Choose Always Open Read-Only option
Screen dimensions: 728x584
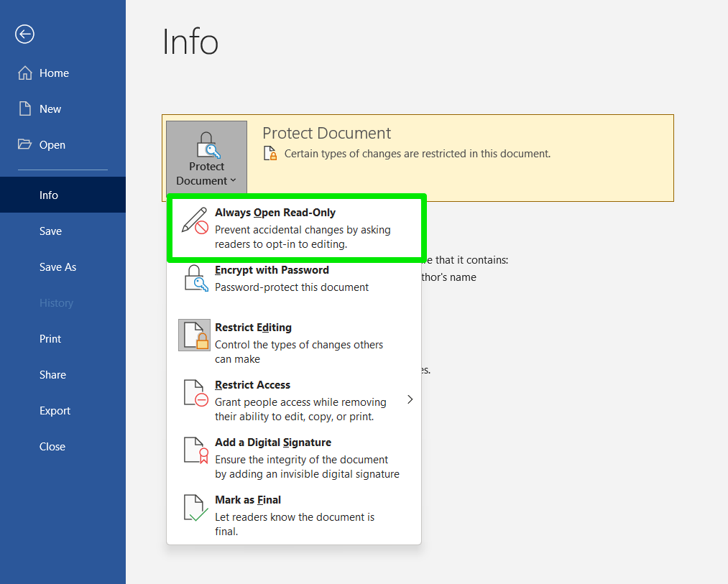(296, 228)
